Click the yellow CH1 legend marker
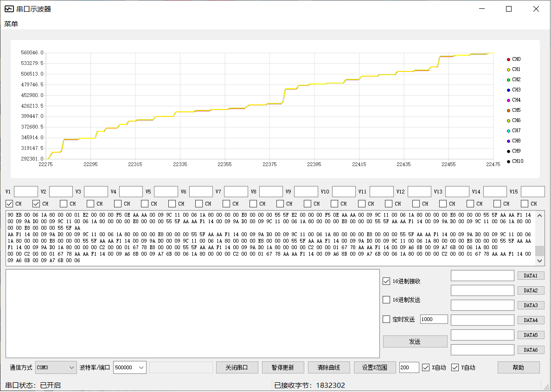The image size is (551, 392). point(508,70)
